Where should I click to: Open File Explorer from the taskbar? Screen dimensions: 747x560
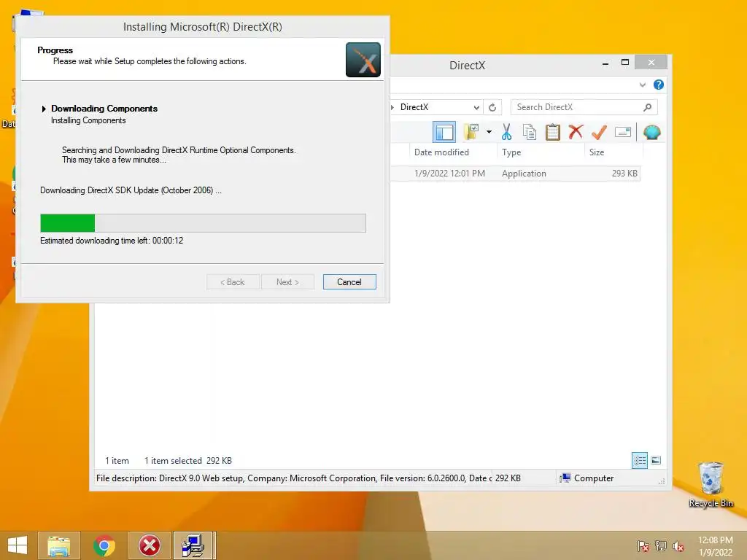tap(58, 545)
